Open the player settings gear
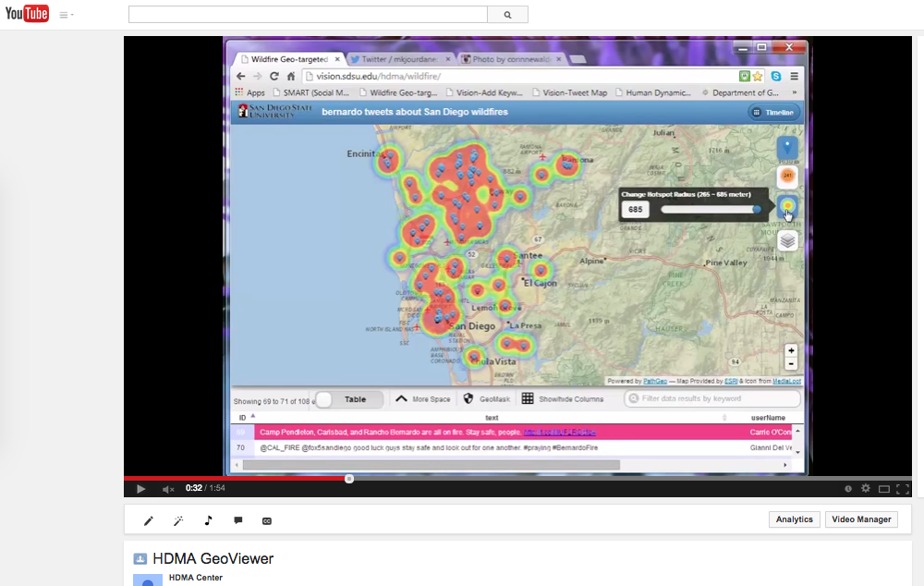 pos(866,488)
